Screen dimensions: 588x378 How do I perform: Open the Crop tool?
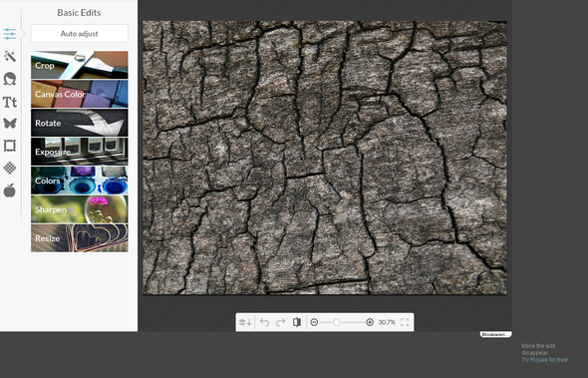[x=80, y=65]
